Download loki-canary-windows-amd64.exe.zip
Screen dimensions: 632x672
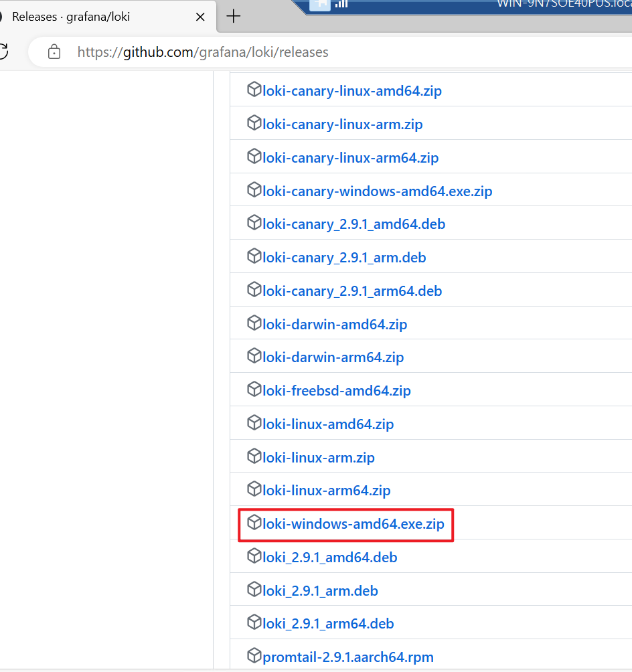[x=378, y=191]
